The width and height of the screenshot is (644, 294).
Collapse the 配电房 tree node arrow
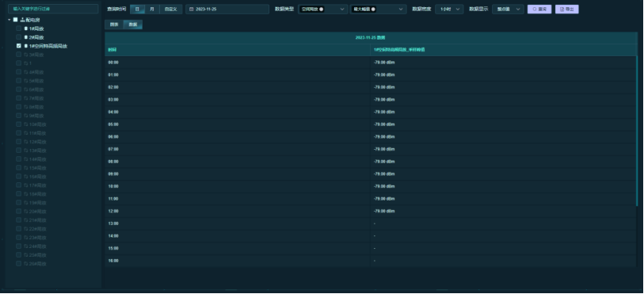coord(10,20)
